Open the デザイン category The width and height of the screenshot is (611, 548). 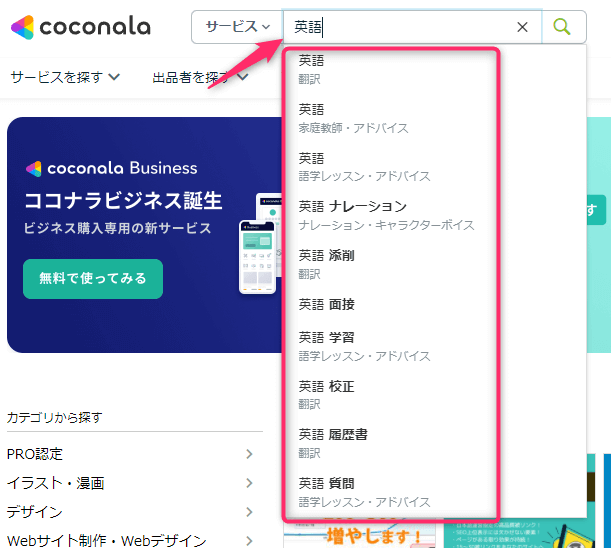pos(35,512)
